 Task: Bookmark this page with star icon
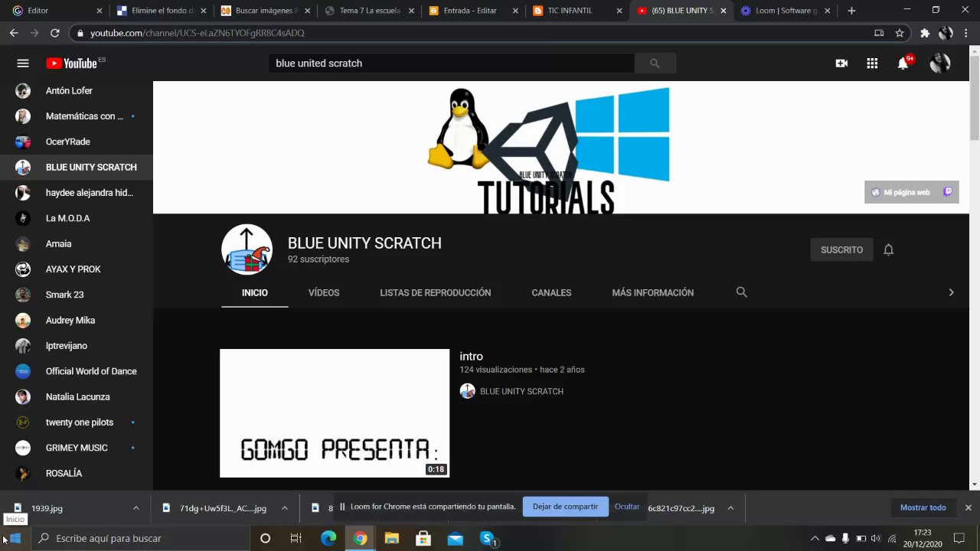pyautogui.click(x=900, y=33)
